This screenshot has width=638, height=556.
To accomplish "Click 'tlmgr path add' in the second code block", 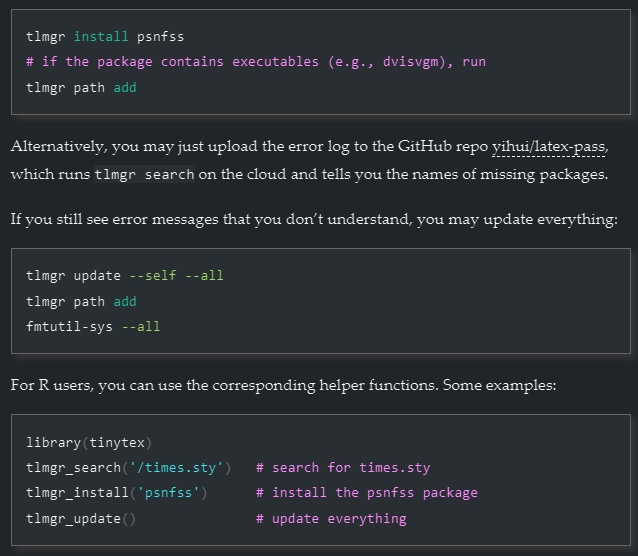I will point(81,301).
